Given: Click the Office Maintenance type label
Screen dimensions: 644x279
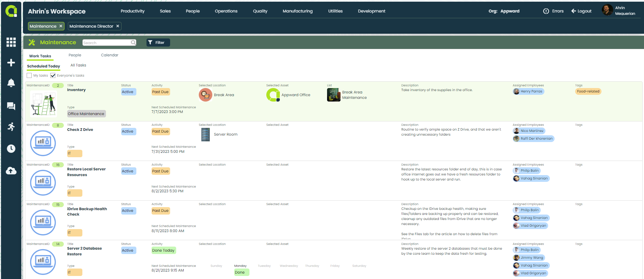Looking at the screenshot, I should [x=86, y=114].
